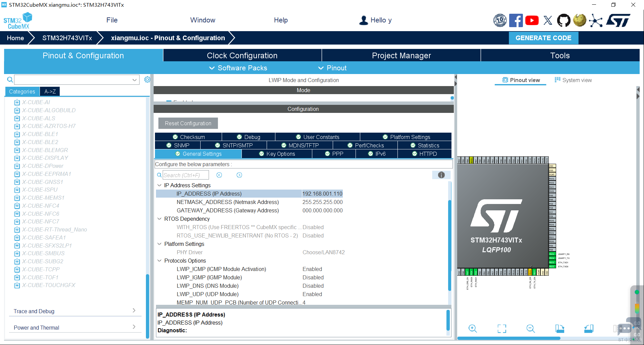This screenshot has height=345, width=644.
Task: Open the Perf/Checks settings tab
Action: pos(366,145)
